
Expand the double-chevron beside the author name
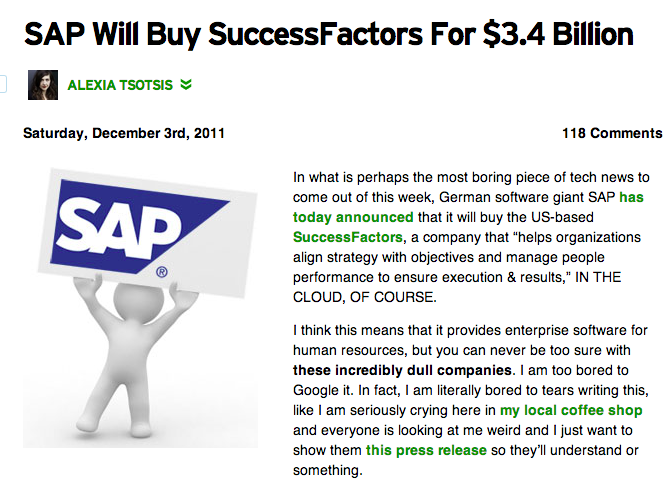tap(186, 86)
